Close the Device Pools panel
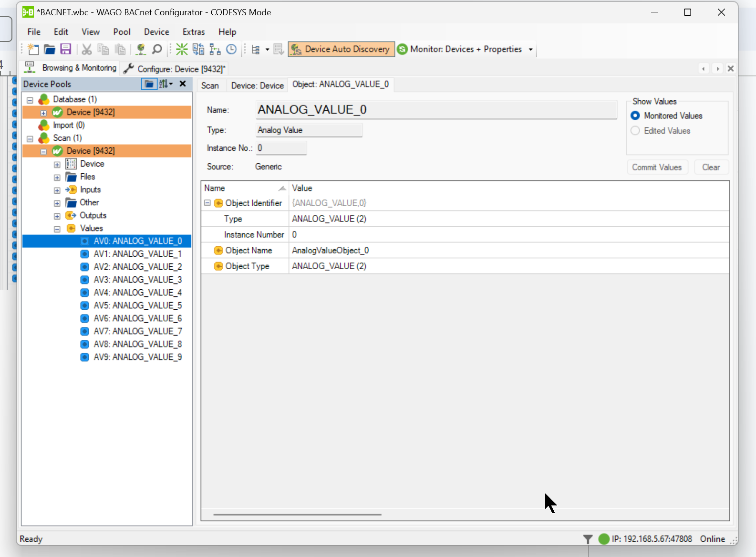The image size is (756, 557). pyautogui.click(x=183, y=84)
